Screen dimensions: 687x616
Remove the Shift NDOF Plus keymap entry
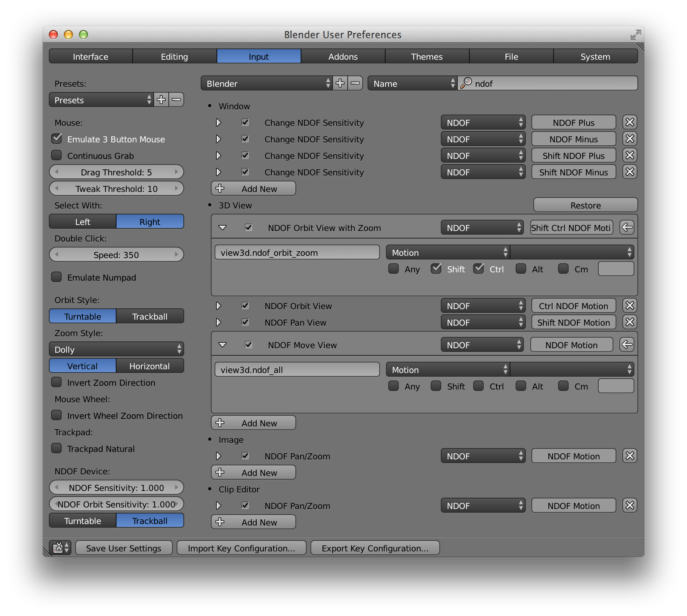(x=629, y=156)
